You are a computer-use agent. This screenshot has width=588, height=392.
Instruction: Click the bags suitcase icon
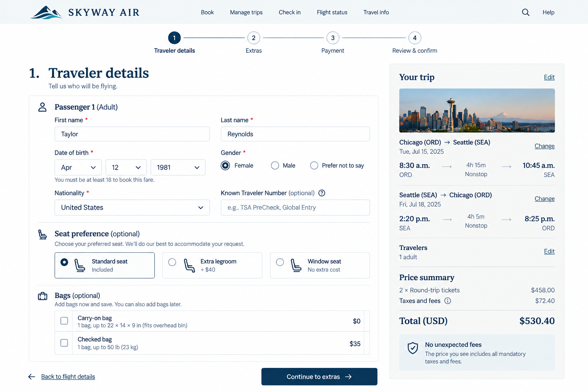[42, 296]
